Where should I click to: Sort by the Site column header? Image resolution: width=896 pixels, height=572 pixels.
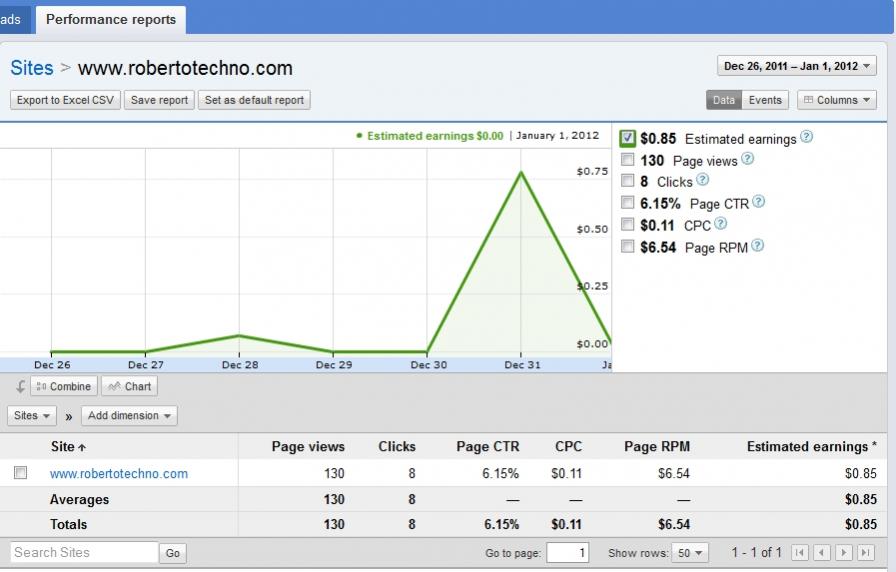tap(68, 446)
